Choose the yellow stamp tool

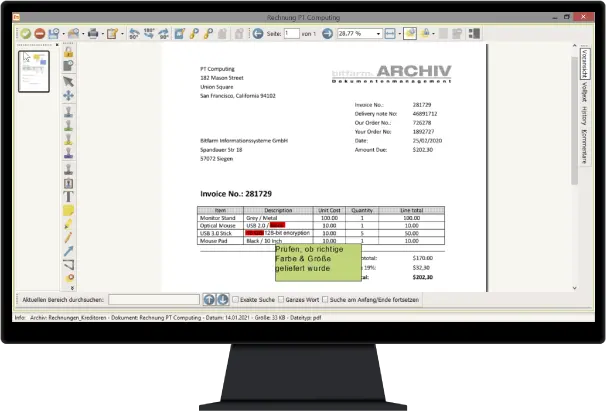click(x=68, y=140)
